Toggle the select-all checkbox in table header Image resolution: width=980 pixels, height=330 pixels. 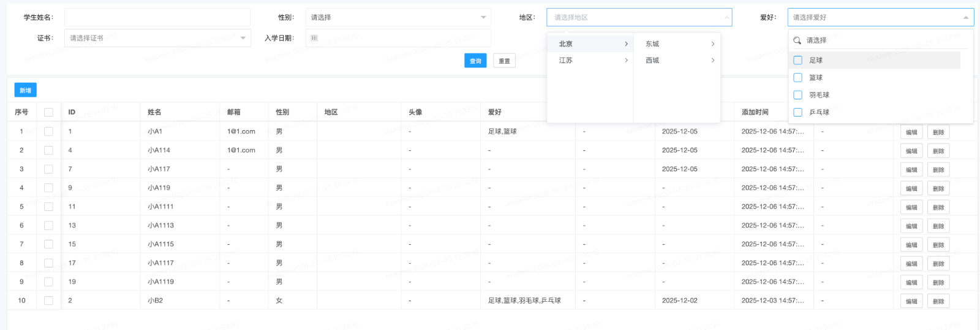[48, 112]
